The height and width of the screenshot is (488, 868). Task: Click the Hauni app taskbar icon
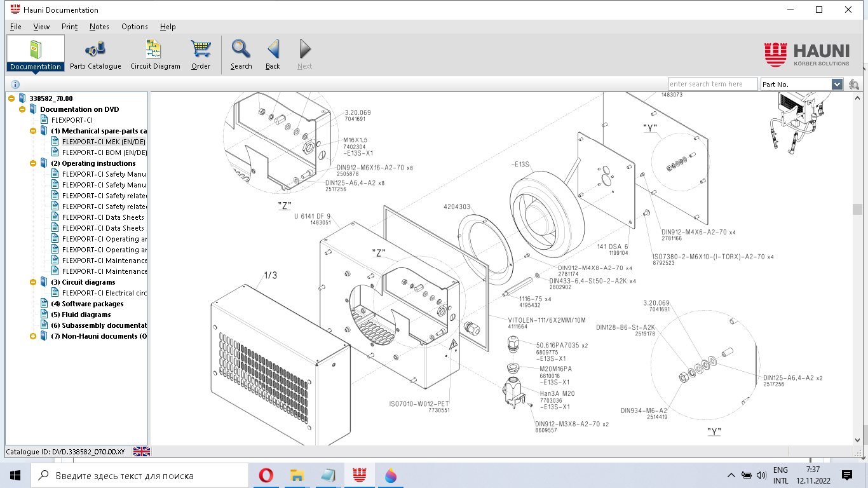tap(359, 475)
